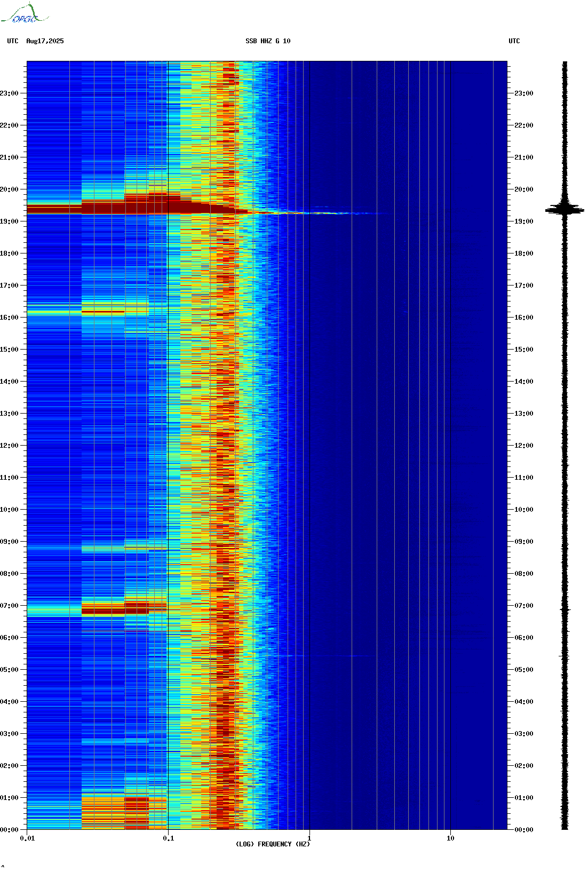Click the right axis '22:00' time label
The width and height of the screenshot is (588, 872).
coord(524,125)
